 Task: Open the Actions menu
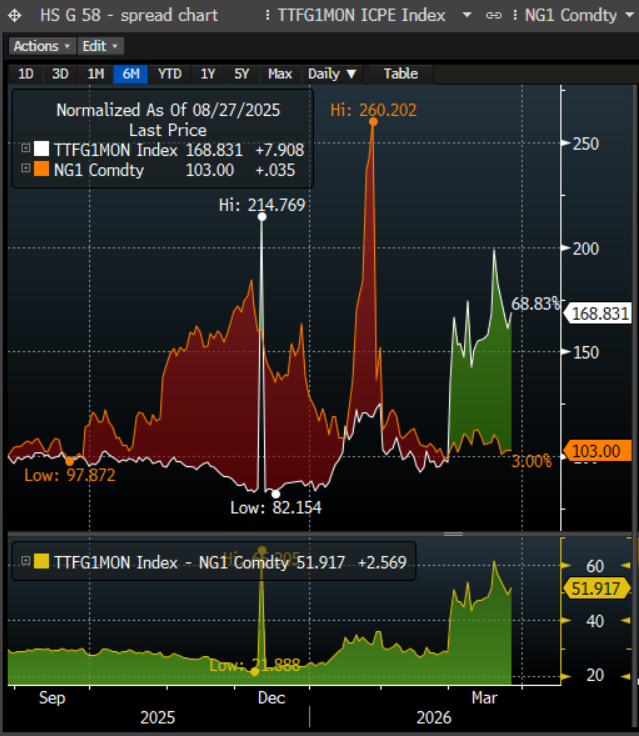pyautogui.click(x=42, y=46)
